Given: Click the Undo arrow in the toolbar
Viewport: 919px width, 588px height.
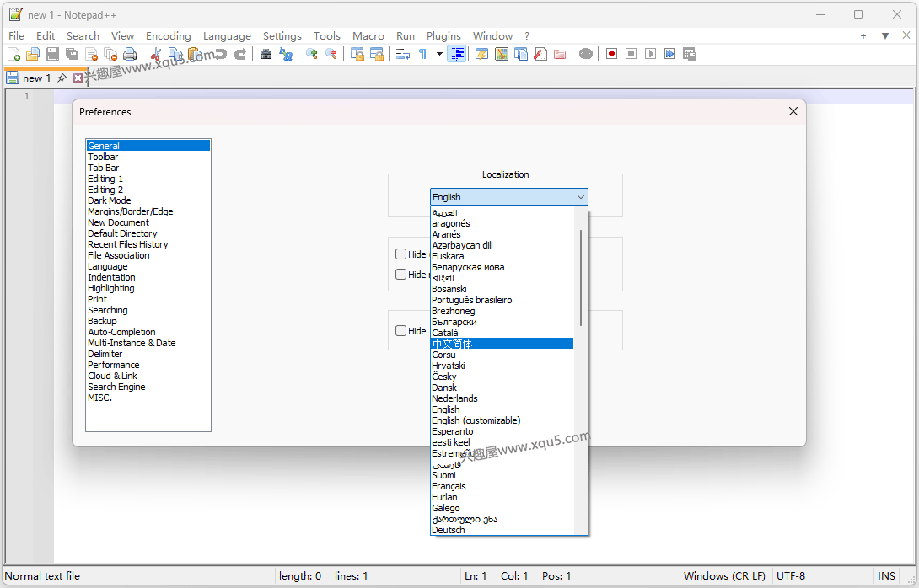Looking at the screenshot, I should pos(220,55).
